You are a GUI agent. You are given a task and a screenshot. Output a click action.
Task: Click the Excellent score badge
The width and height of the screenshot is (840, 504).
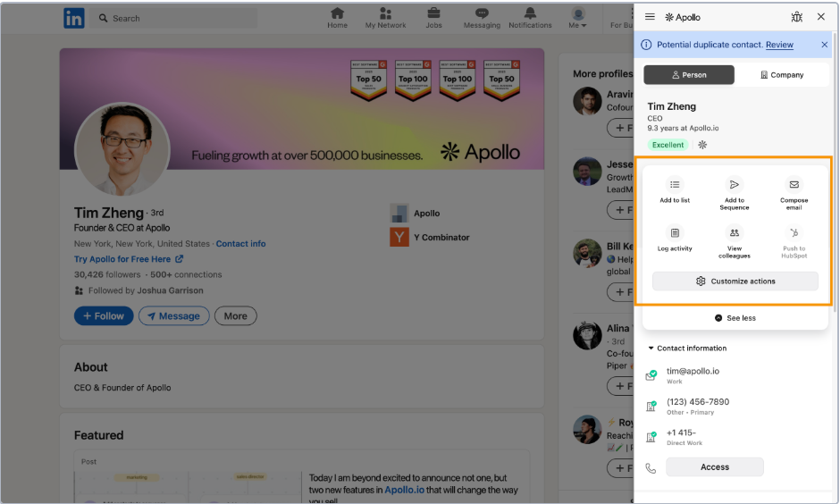668,145
